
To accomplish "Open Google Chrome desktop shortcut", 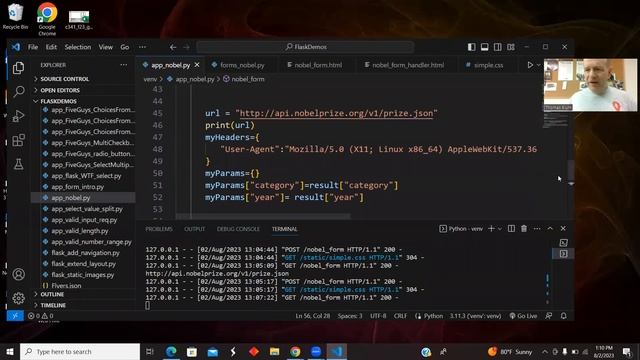I will 47,19.
